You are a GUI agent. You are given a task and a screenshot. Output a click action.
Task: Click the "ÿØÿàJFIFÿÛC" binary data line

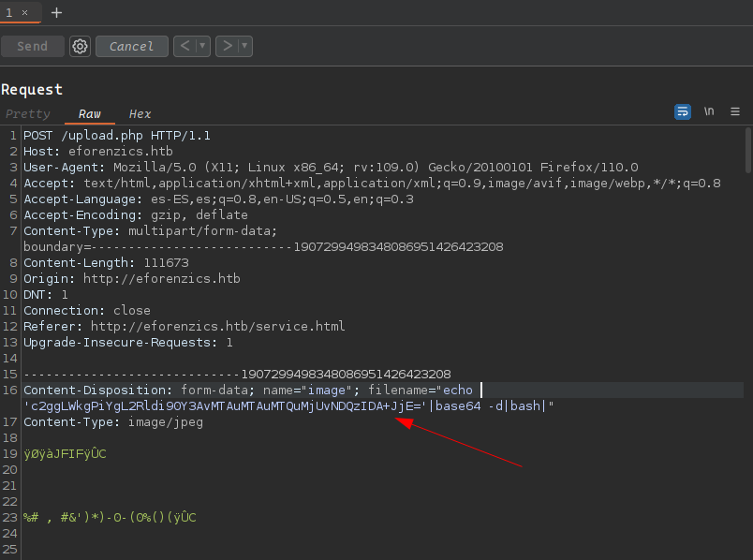click(65, 454)
